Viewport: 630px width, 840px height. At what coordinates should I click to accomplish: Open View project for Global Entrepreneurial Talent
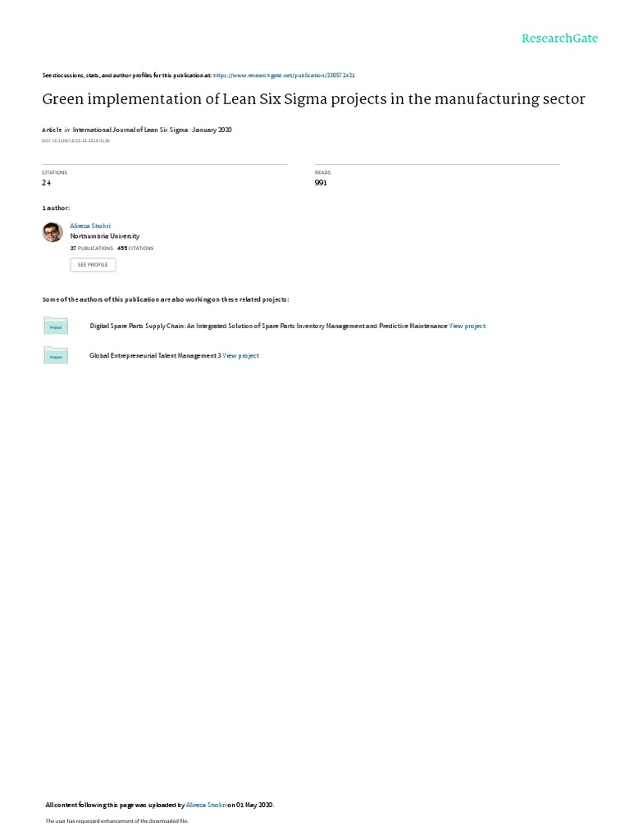241,356
